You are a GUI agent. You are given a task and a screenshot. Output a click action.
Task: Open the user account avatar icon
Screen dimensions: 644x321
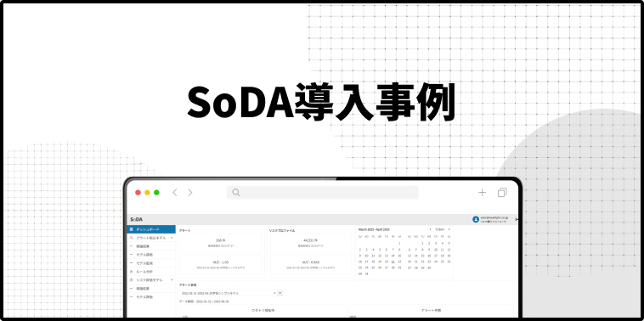click(476, 220)
